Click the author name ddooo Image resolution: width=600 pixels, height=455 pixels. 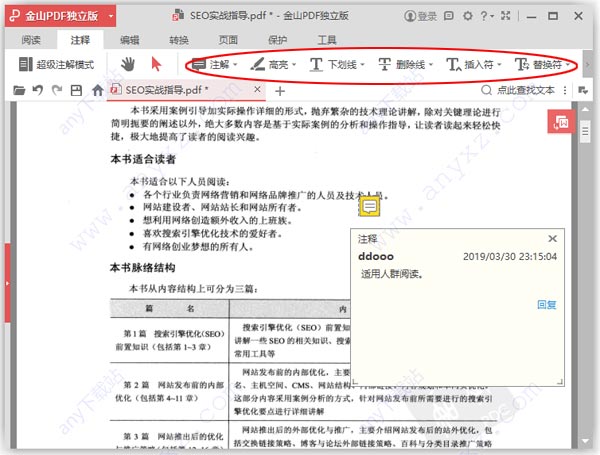pyautogui.click(x=376, y=256)
